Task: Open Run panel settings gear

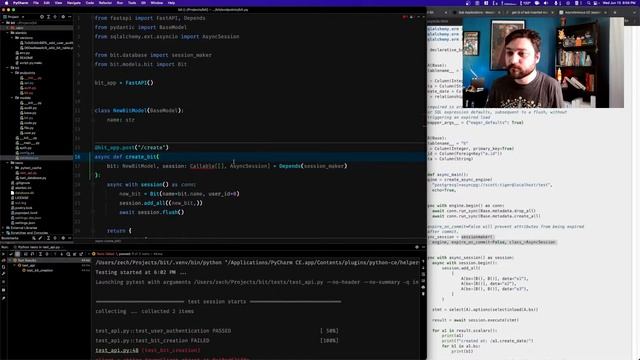Action: point(417,247)
